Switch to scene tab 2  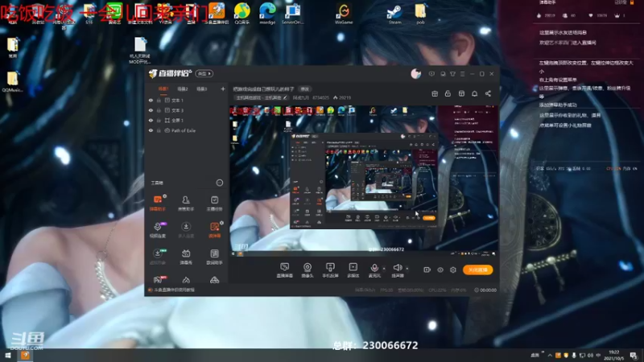[x=183, y=88]
